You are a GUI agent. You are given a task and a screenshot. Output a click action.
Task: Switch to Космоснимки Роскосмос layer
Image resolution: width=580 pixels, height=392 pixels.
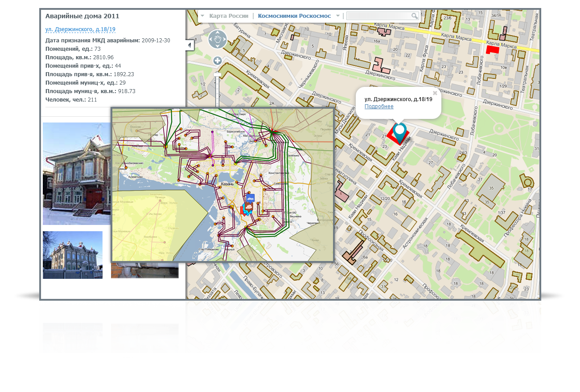[294, 16]
